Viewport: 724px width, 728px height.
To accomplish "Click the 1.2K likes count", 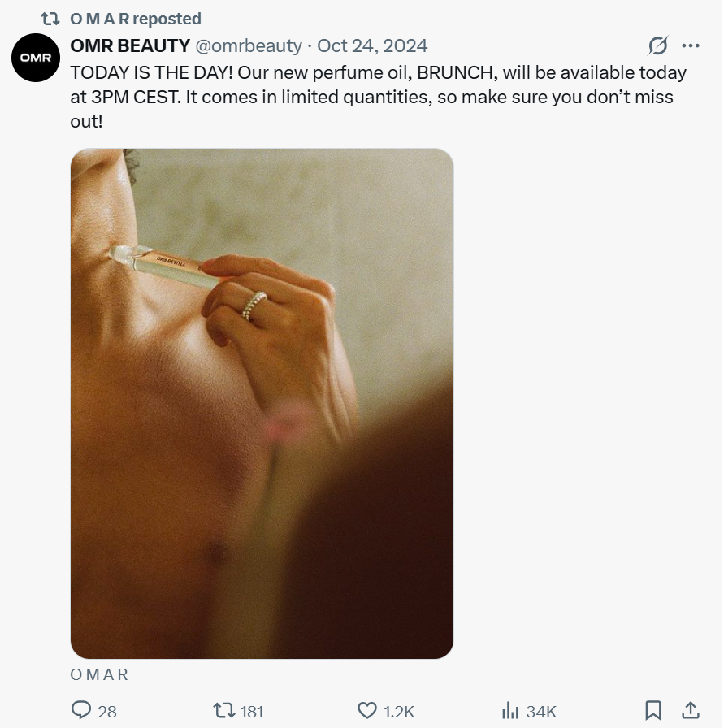I will (399, 712).
